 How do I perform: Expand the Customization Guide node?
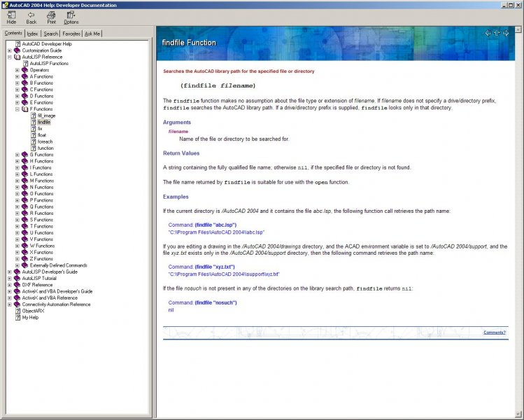[9, 50]
